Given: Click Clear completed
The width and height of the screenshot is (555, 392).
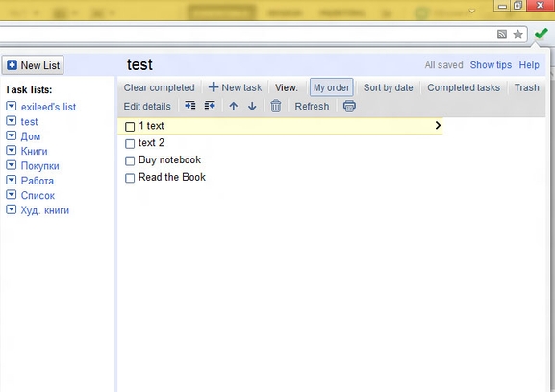Looking at the screenshot, I should (x=159, y=87).
